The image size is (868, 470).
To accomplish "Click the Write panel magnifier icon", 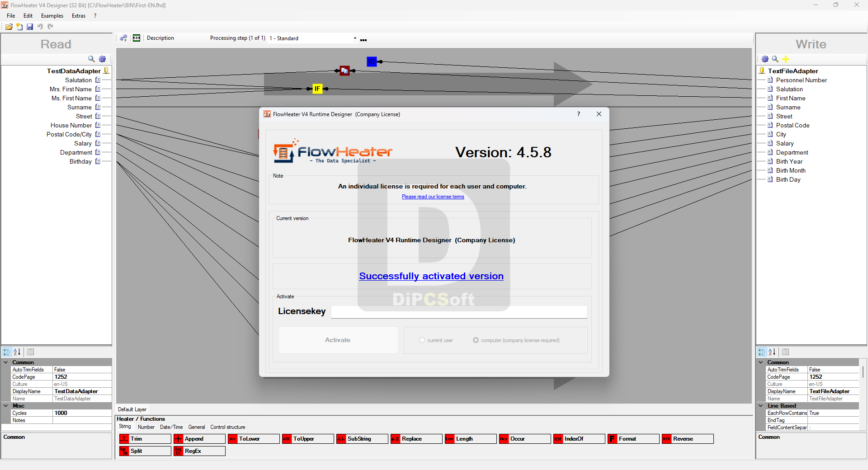I will coord(775,59).
